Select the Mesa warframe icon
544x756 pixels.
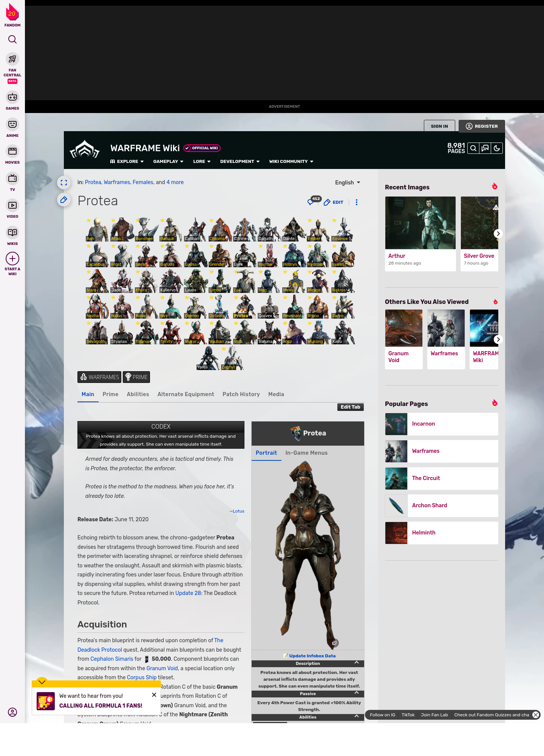click(294, 281)
